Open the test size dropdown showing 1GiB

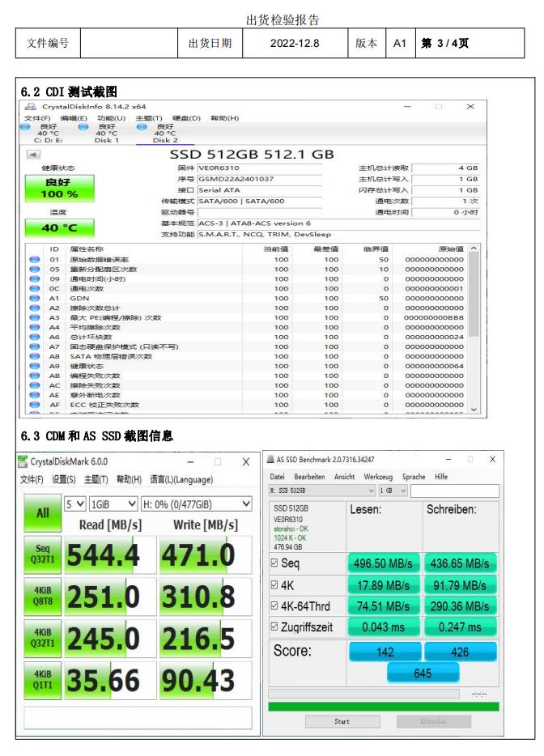tap(113, 503)
